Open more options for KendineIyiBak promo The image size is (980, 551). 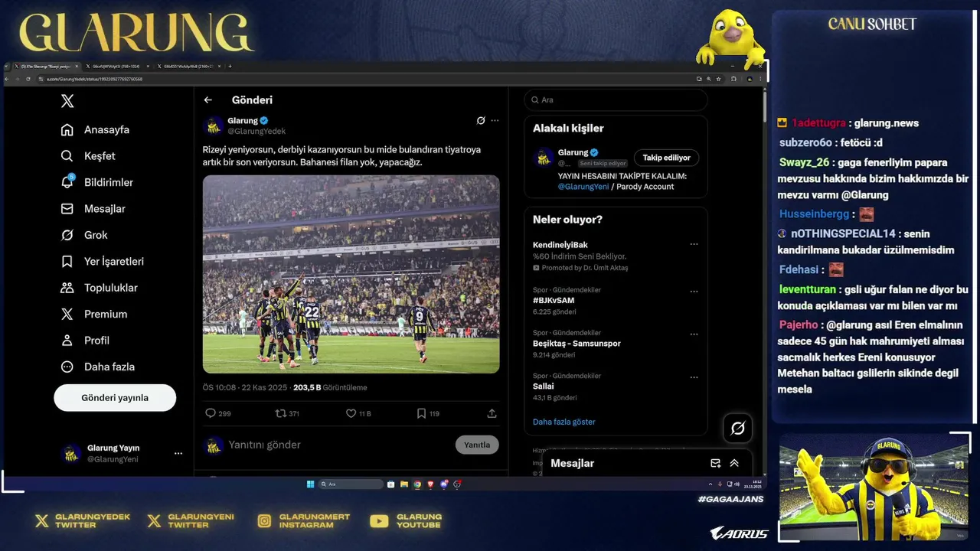pyautogui.click(x=694, y=244)
